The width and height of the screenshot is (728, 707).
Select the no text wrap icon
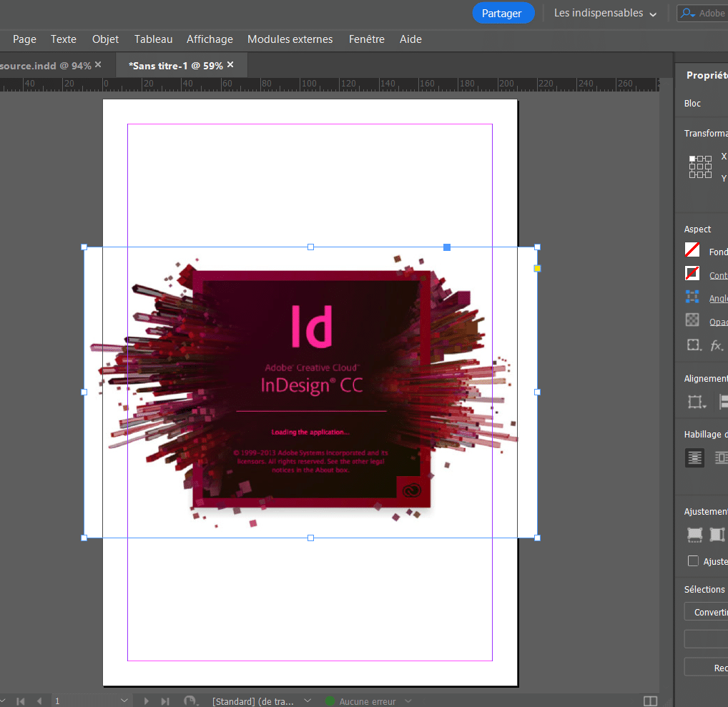tap(694, 458)
